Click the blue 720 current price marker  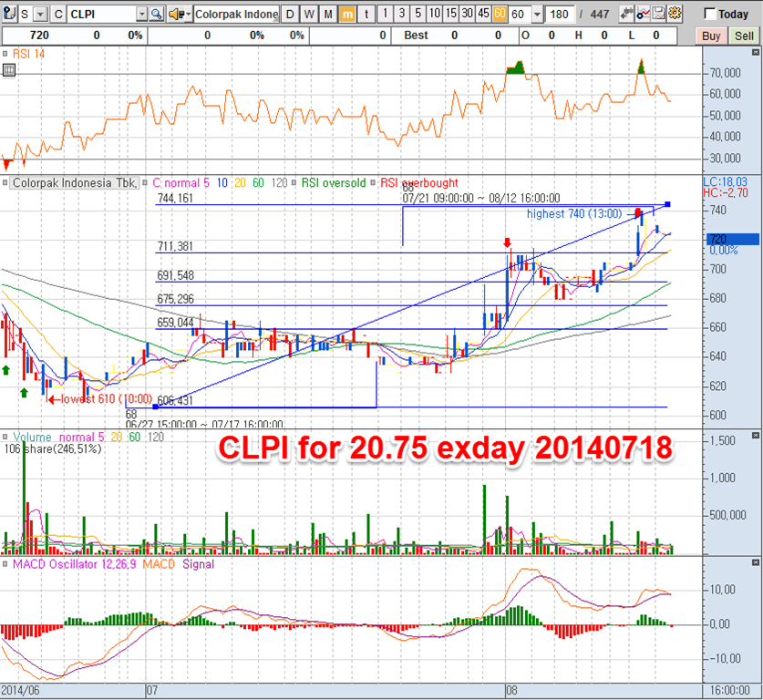[x=732, y=239]
